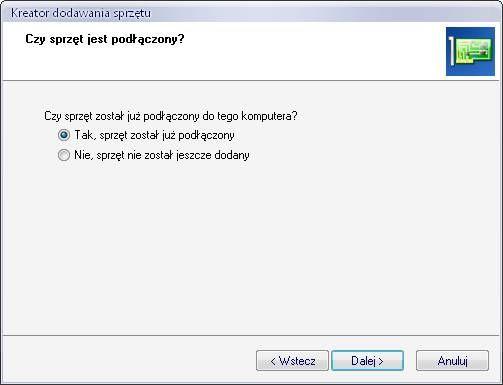The height and width of the screenshot is (385, 503).
Task: Click the label text 'Tak, sprzęt został już podłączony'
Action: [154, 135]
